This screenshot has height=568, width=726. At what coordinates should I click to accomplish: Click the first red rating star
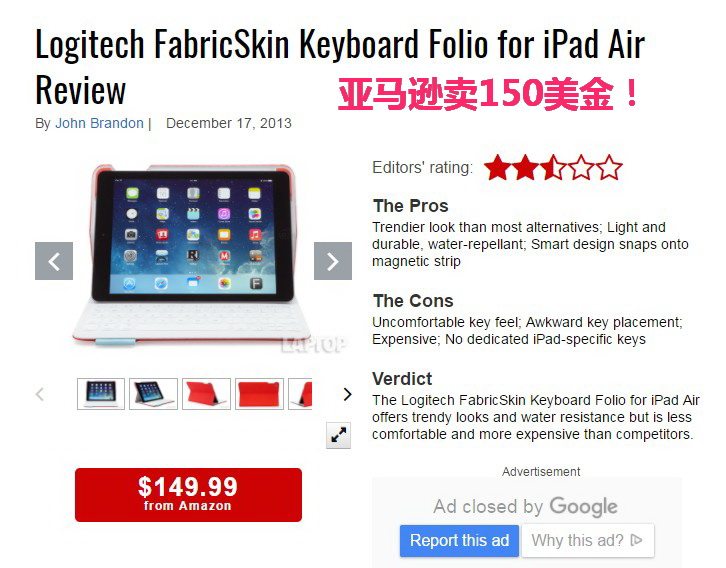(x=497, y=168)
